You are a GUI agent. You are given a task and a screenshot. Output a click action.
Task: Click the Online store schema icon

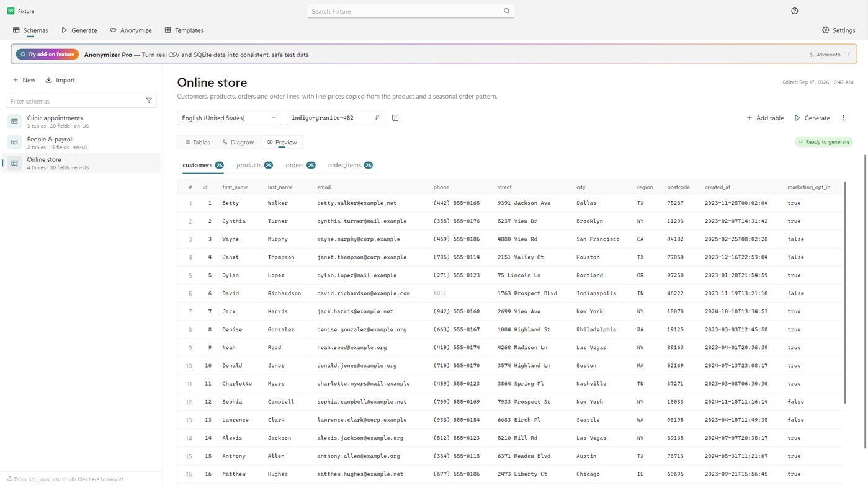(15, 163)
